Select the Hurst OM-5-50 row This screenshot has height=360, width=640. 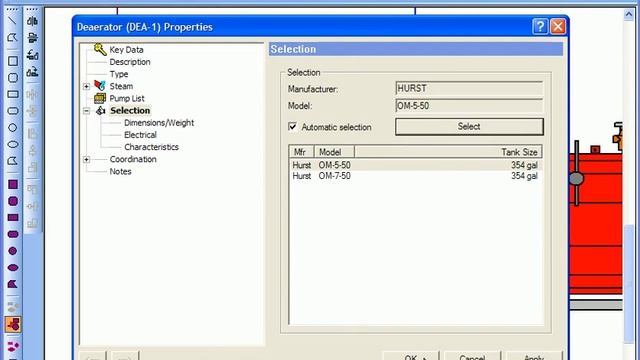coord(415,165)
